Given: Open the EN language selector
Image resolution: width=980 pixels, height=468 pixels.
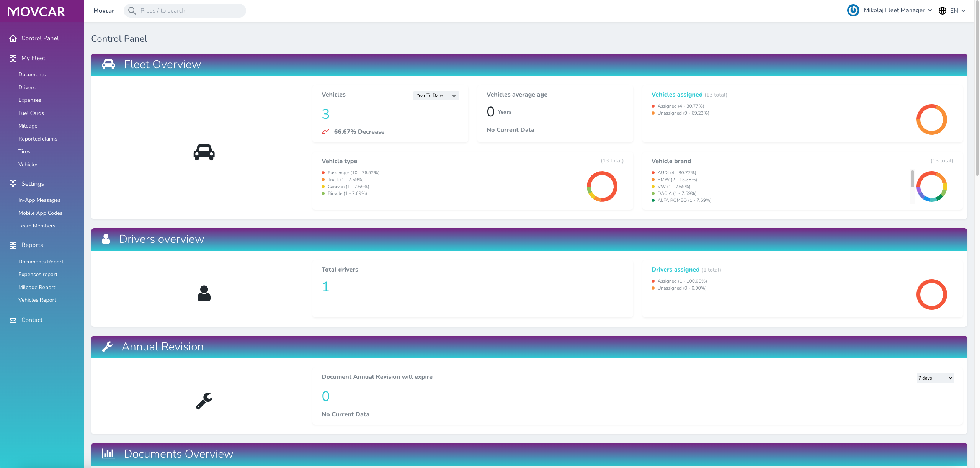Looking at the screenshot, I should click(x=956, y=10).
